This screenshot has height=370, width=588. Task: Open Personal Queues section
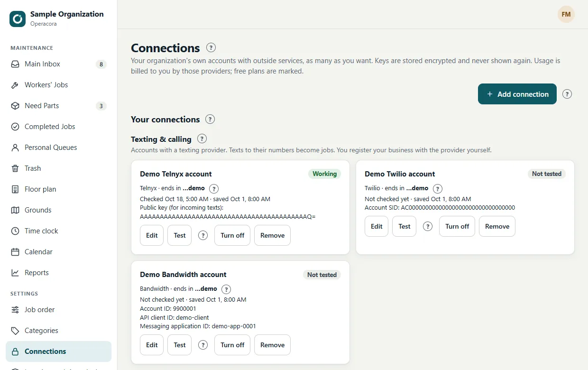tap(59, 148)
